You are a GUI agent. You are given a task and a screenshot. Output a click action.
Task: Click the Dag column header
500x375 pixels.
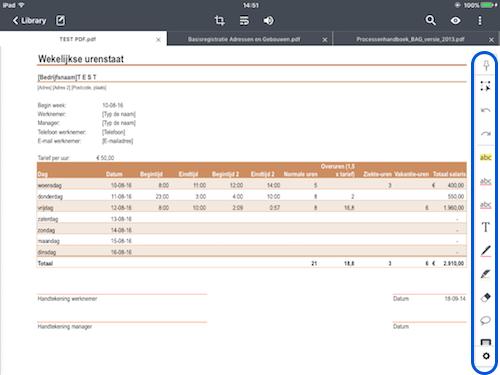[x=43, y=174]
